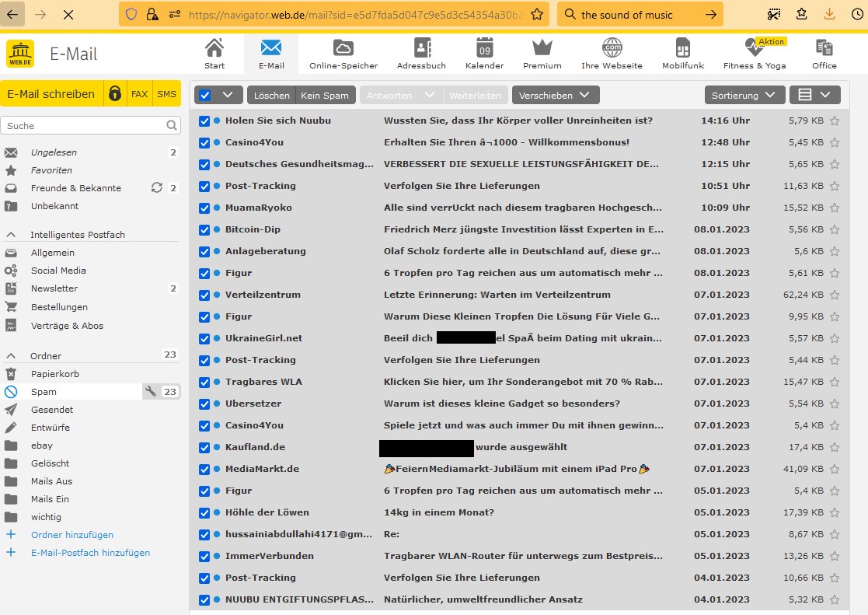Open the Newsletter category
868x615 pixels.
point(54,288)
